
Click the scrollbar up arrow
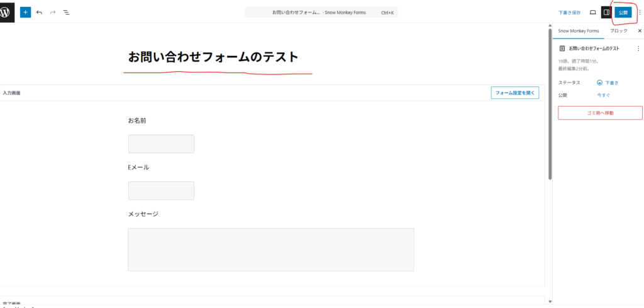[550, 26]
